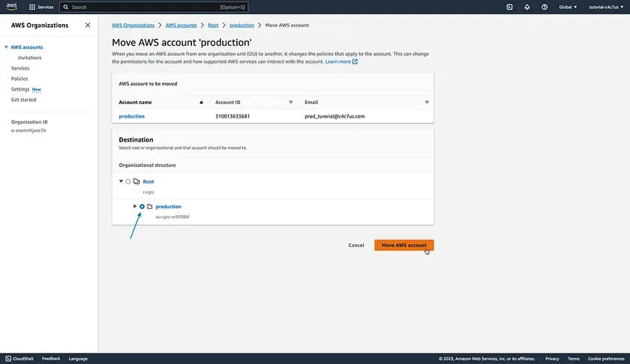Collapse the AWS accounts sidebar section

pos(6,47)
